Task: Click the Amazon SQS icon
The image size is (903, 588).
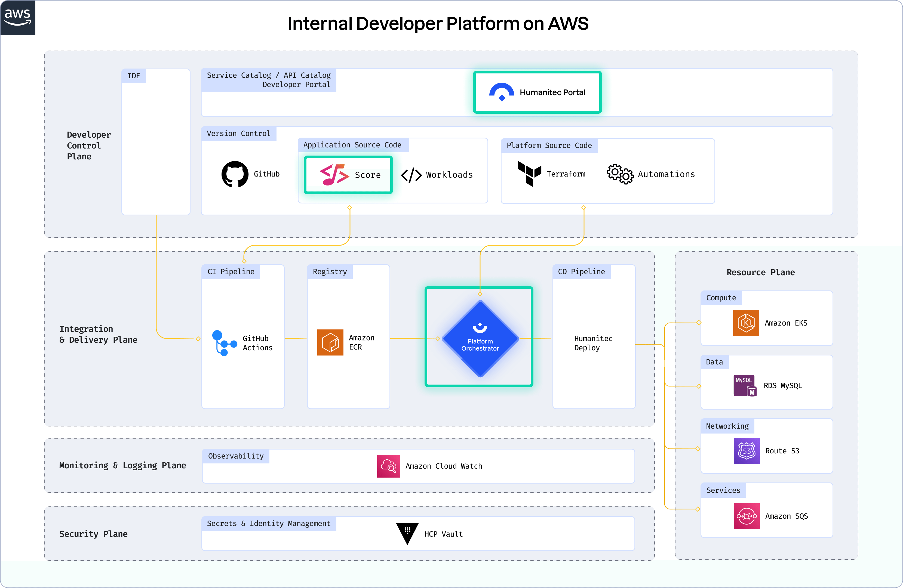Action: coord(746,516)
